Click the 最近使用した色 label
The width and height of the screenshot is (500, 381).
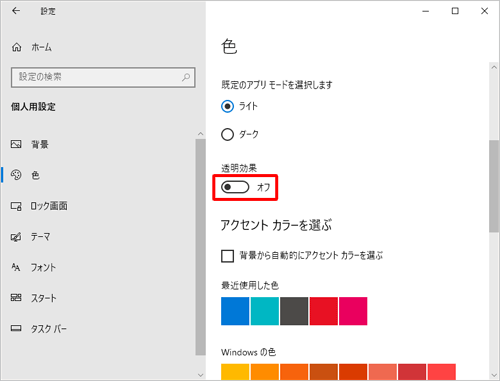250,285
